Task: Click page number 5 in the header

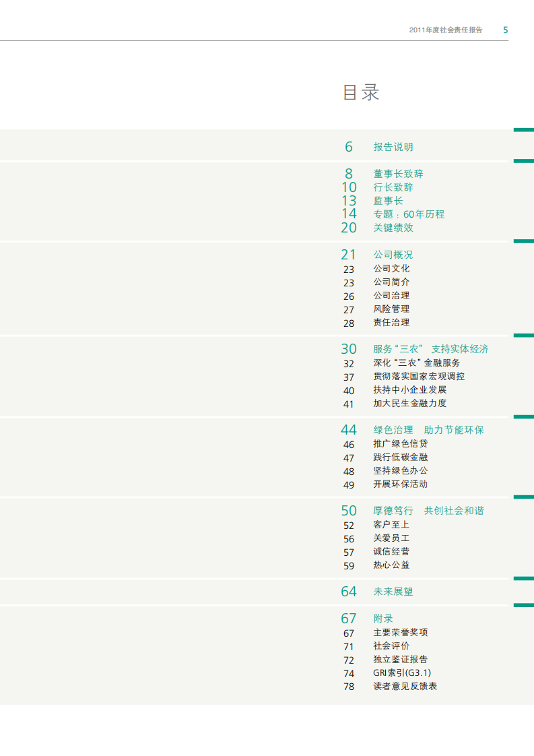Action: click(x=506, y=30)
